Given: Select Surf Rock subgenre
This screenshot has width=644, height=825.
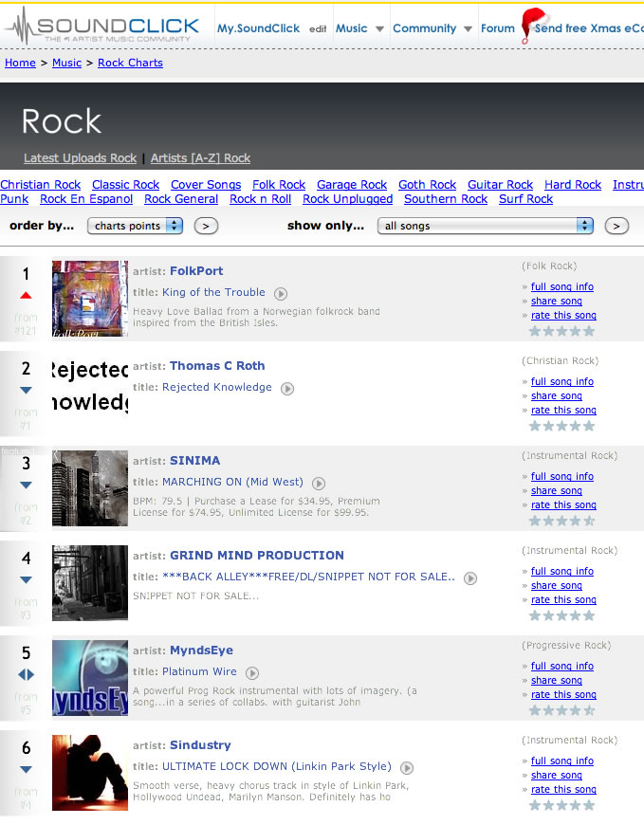Looking at the screenshot, I should pos(525,199).
